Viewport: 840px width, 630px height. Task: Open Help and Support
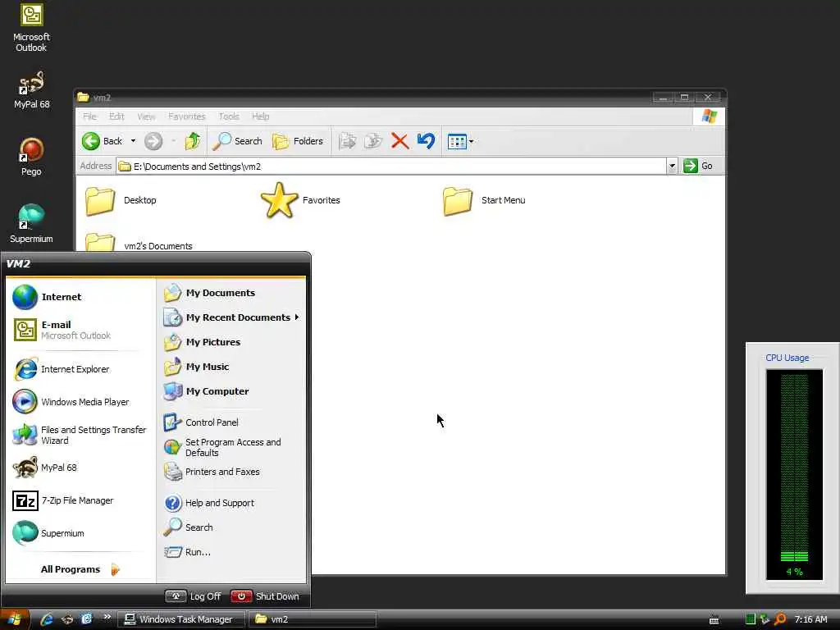[x=231, y=503]
